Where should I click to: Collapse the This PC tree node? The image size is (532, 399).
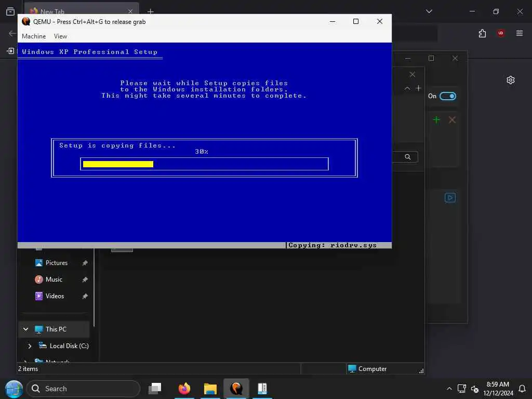tap(26, 329)
